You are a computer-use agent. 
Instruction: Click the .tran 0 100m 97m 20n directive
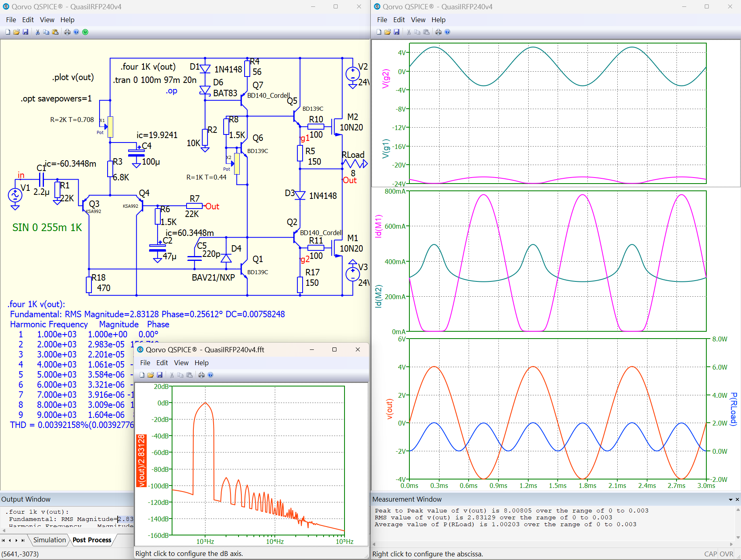pos(155,80)
